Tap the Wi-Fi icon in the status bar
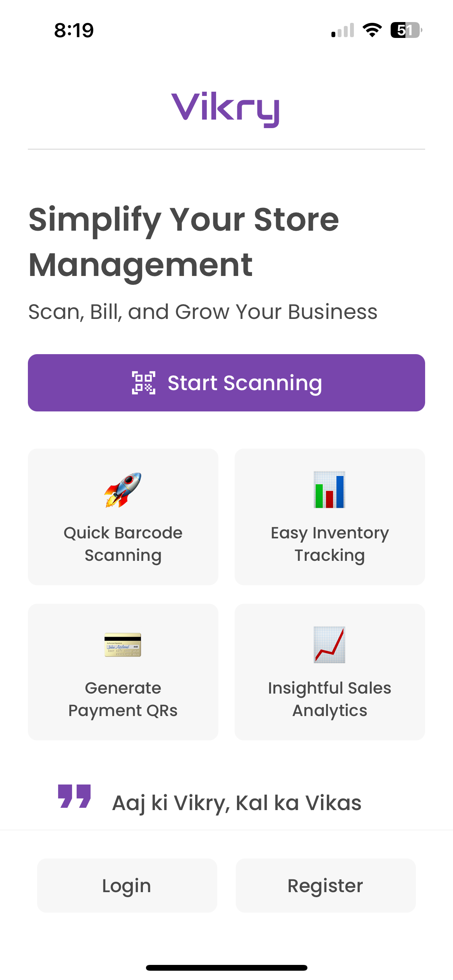 click(x=372, y=31)
